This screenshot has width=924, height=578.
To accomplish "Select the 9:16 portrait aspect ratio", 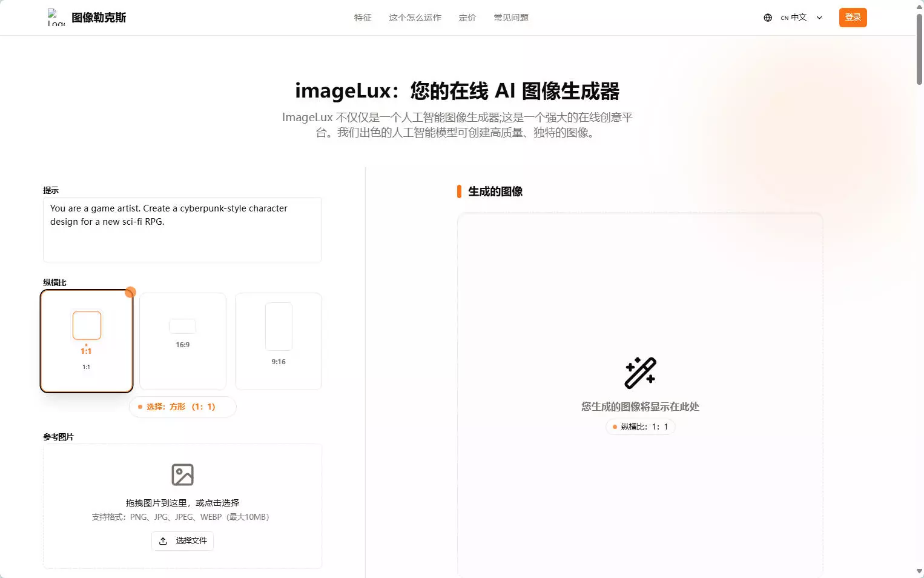I will tap(279, 341).
